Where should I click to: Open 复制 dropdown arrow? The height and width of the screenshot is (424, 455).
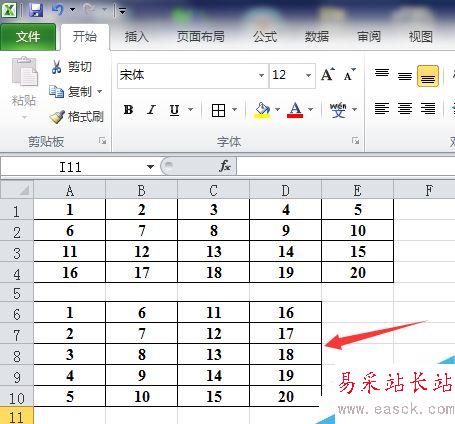(x=99, y=91)
